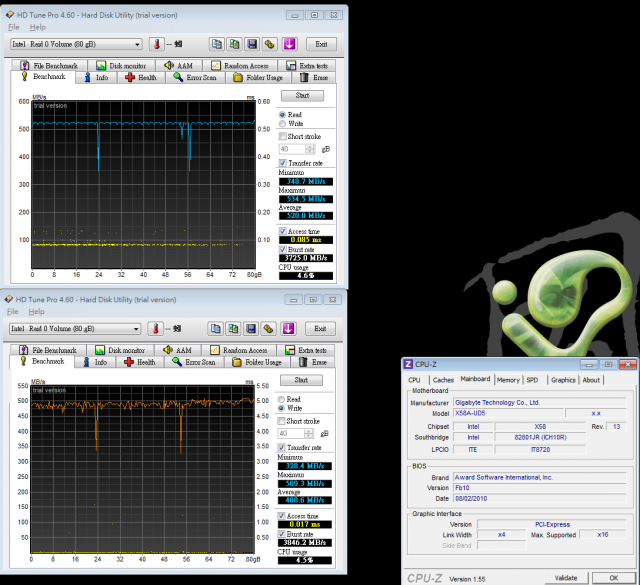Click Start button in bottom HD Tune window
Viewport: 640px width, 585px height.
[x=301, y=380]
